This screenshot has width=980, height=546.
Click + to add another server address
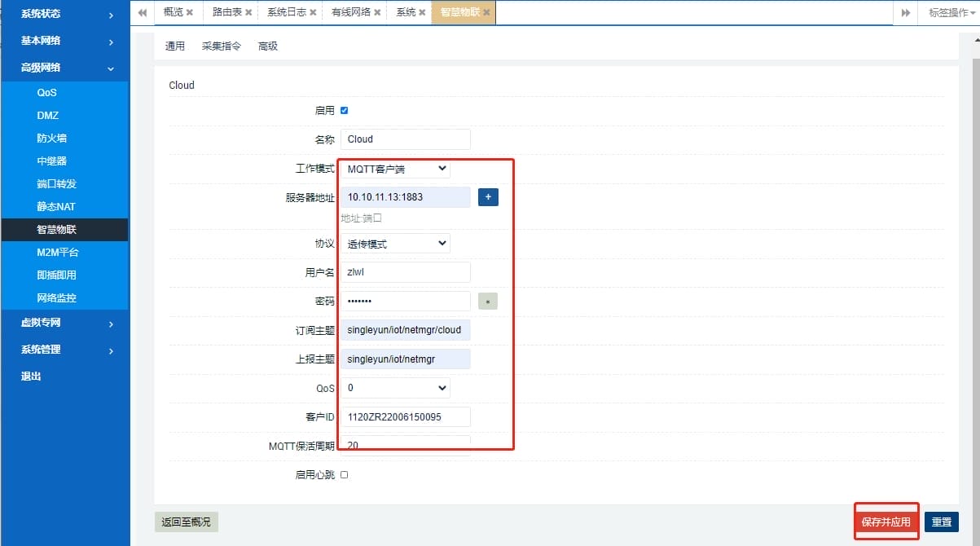tap(487, 196)
